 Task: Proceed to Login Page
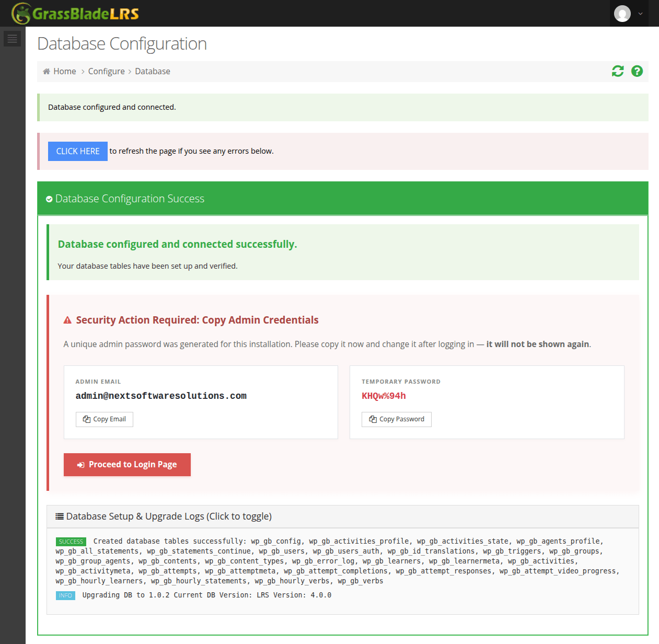click(x=127, y=465)
